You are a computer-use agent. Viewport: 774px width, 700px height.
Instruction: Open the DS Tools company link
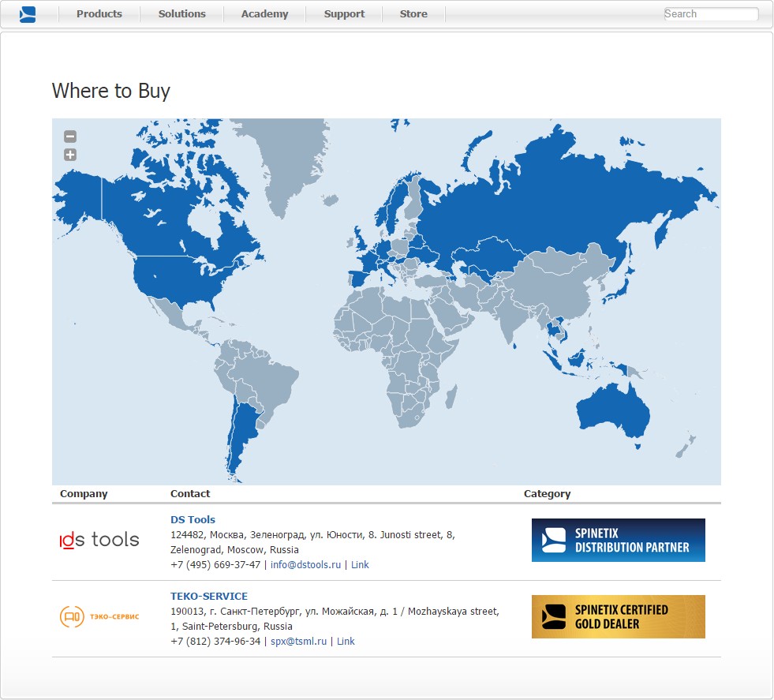click(x=193, y=519)
